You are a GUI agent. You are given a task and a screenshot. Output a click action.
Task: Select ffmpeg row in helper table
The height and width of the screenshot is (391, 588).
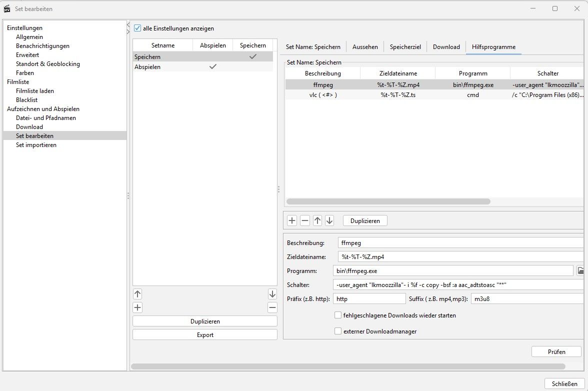(x=434, y=84)
